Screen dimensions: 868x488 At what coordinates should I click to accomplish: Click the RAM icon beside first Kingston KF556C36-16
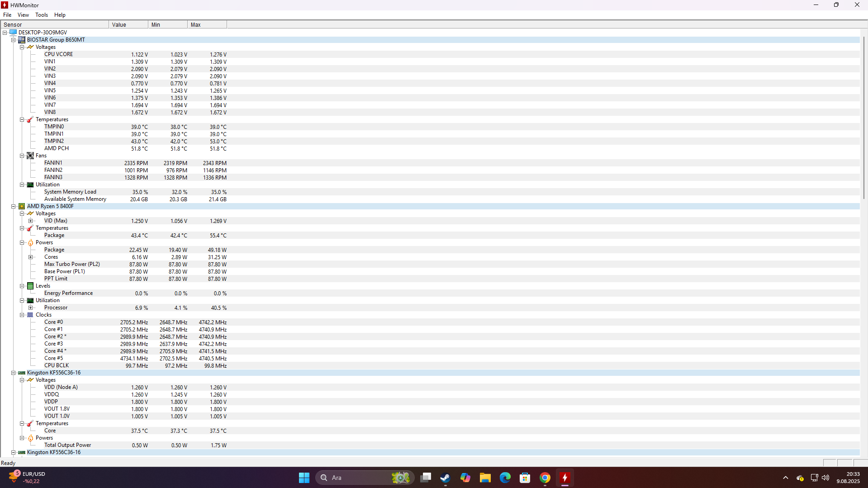22,373
